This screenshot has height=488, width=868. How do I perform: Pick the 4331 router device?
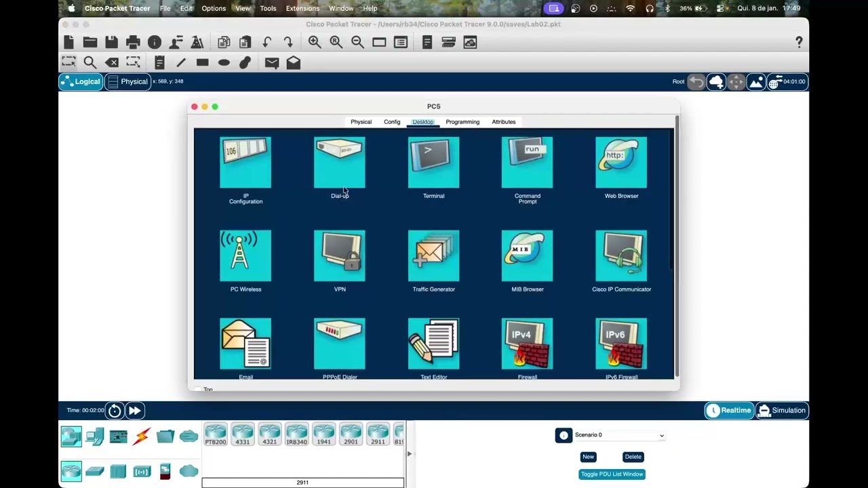(x=242, y=434)
